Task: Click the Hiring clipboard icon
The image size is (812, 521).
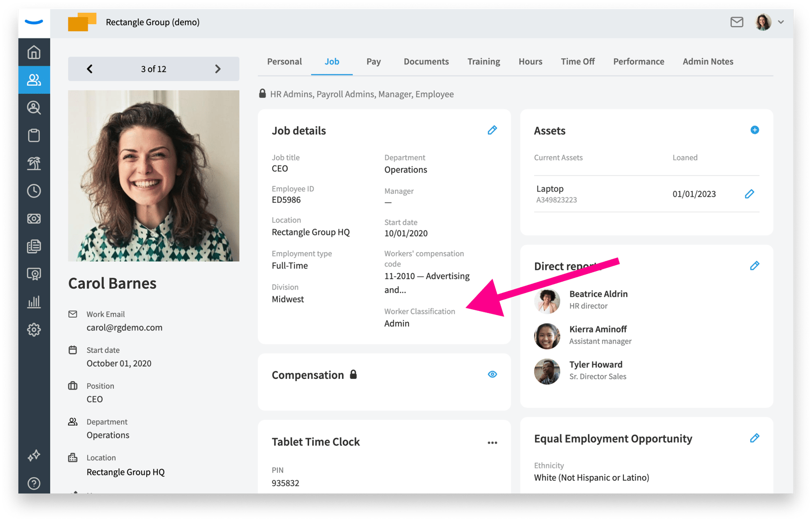Action: point(34,135)
